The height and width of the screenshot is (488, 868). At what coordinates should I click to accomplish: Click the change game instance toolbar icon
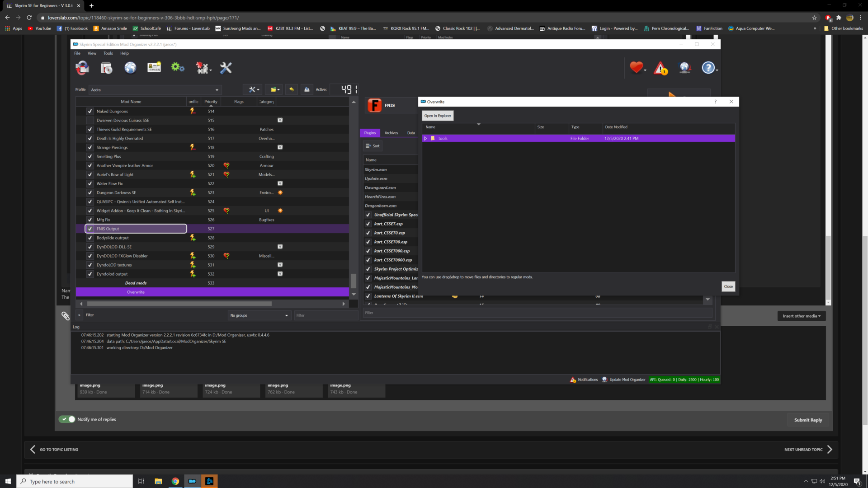(x=82, y=68)
